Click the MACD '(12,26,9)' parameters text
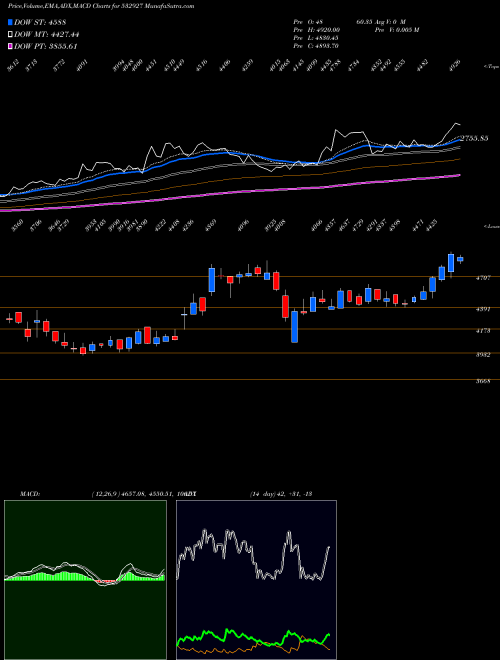Screen dimensions: 500x660 pos(105,494)
